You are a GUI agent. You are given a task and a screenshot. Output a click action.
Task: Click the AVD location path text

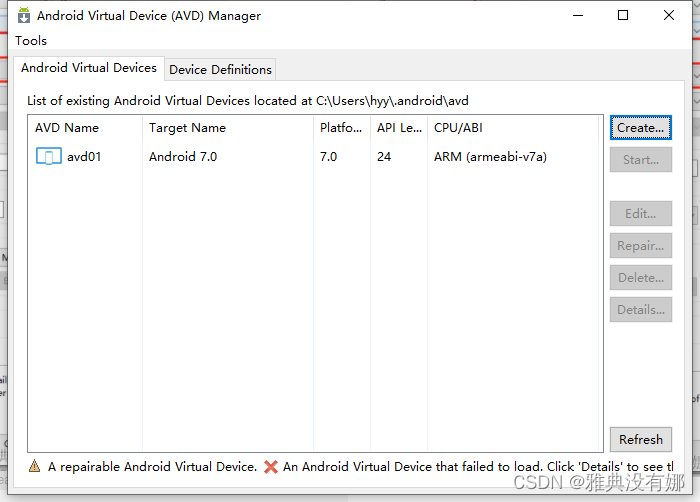click(392, 101)
